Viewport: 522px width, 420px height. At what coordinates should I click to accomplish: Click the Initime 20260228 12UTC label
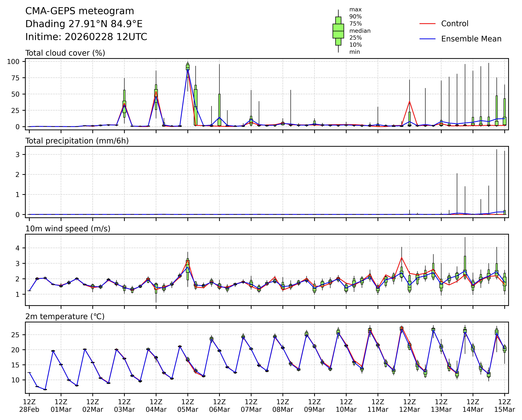tap(86, 37)
